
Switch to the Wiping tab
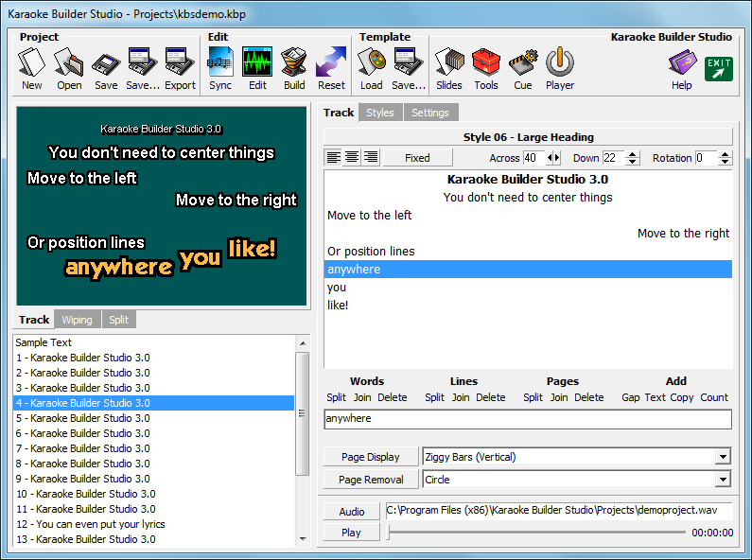click(77, 320)
